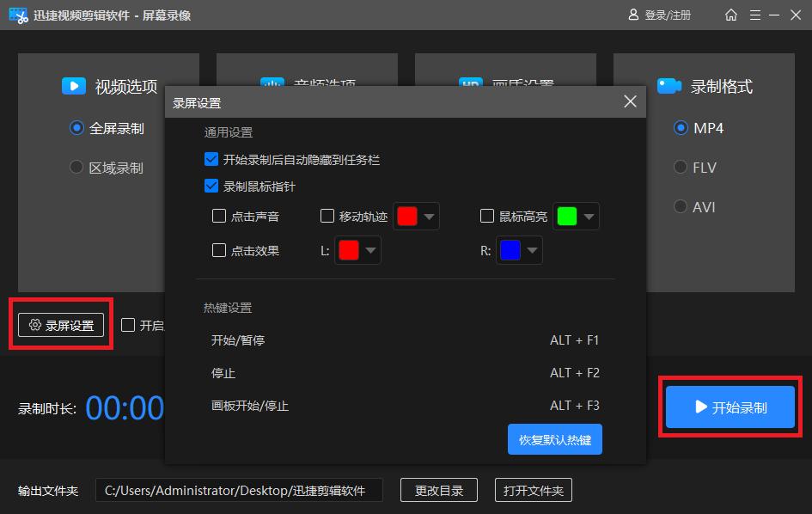Image resolution: width=812 pixels, height=514 pixels.
Task: Open the left-click L color dropdown
Action: click(x=370, y=249)
